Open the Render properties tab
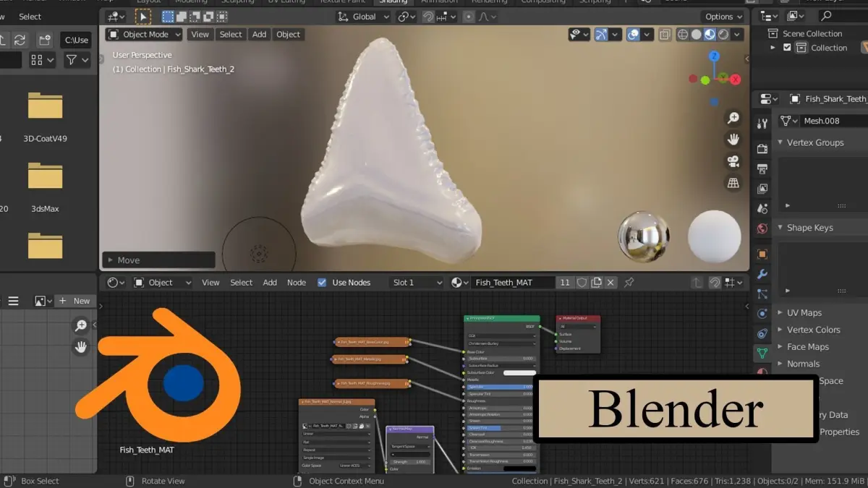Screen dimensions: 868x488 click(762, 149)
